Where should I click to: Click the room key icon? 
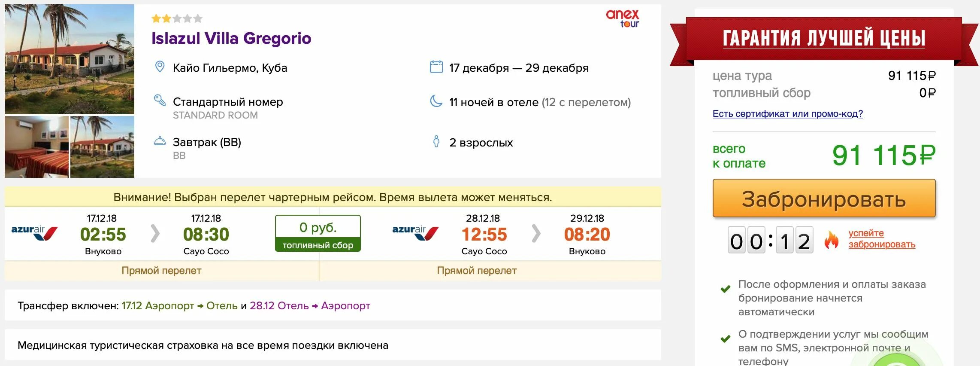point(160,101)
